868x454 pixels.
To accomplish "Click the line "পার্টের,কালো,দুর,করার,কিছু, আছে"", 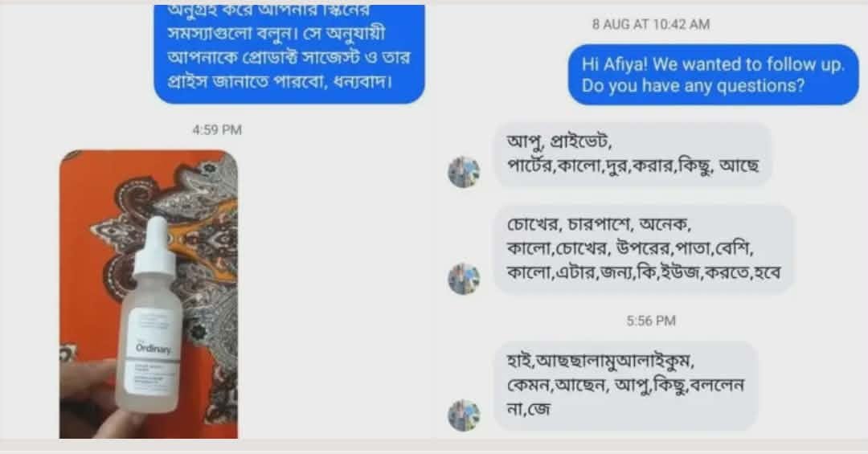I will [633, 166].
